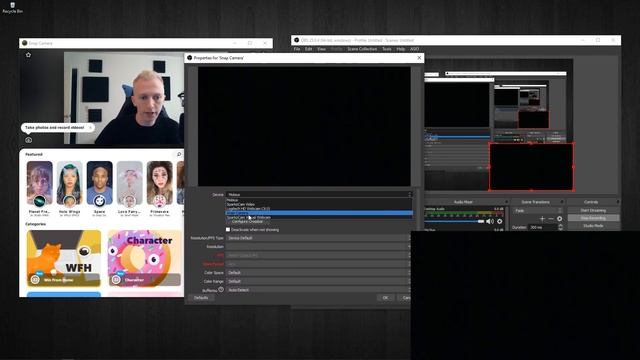Open the Device dropdown in Properties
Image resolution: width=640 pixels, height=360 pixels.
[x=319, y=195]
